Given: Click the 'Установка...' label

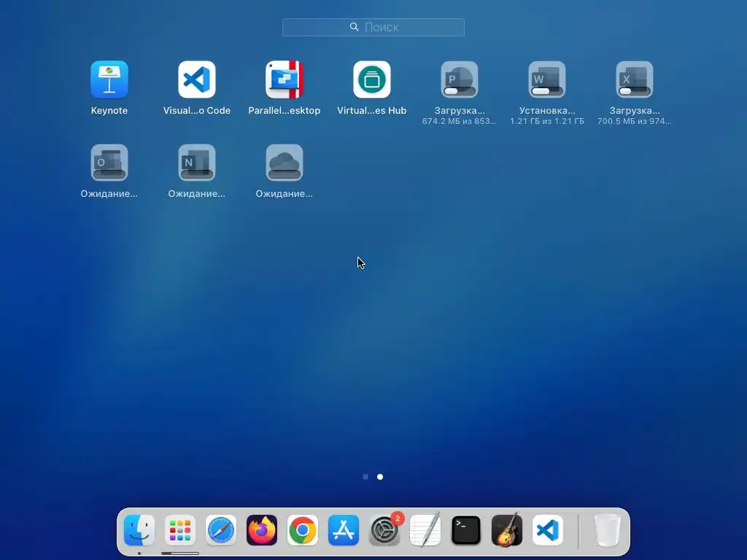Looking at the screenshot, I should 547,111.
